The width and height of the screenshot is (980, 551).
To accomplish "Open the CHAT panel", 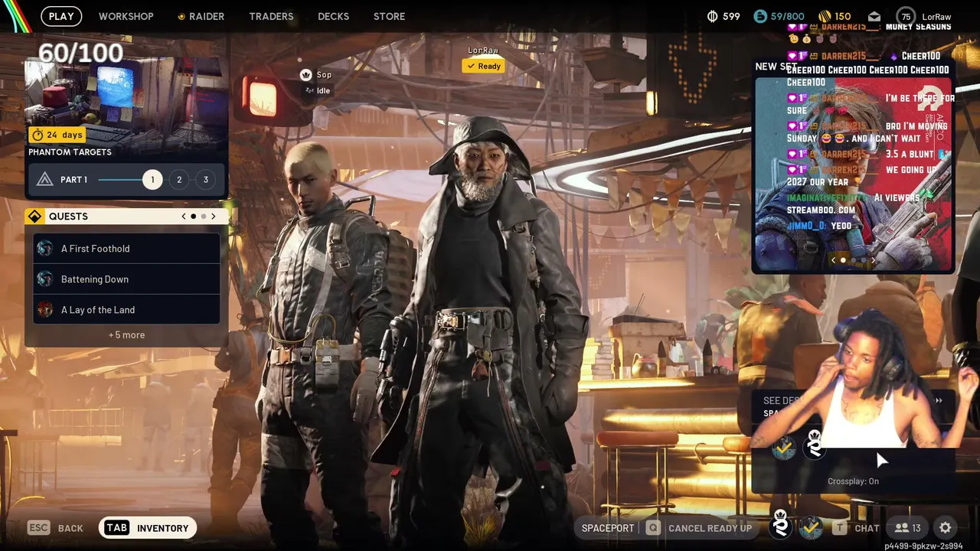I will [x=867, y=528].
